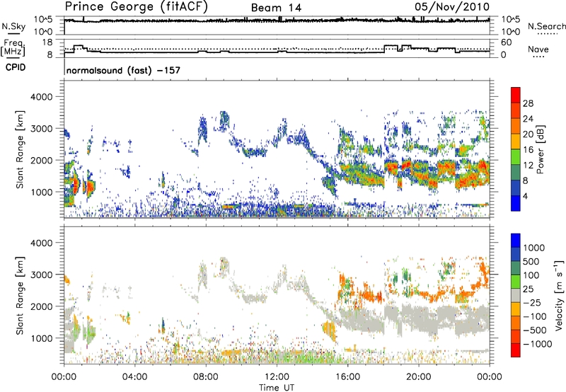Click the "Nave" legend label
Screen dimensions: 566x392
(538, 50)
